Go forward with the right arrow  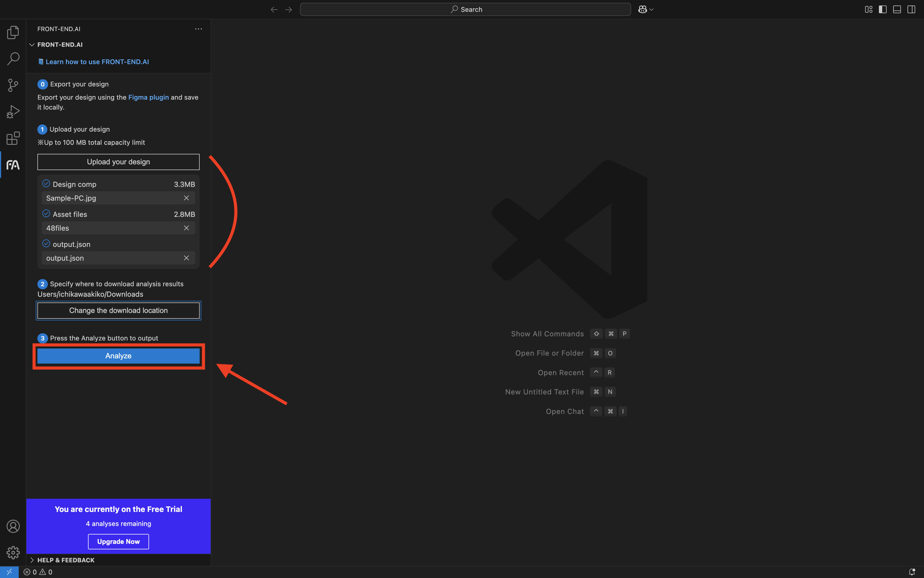(x=289, y=10)
